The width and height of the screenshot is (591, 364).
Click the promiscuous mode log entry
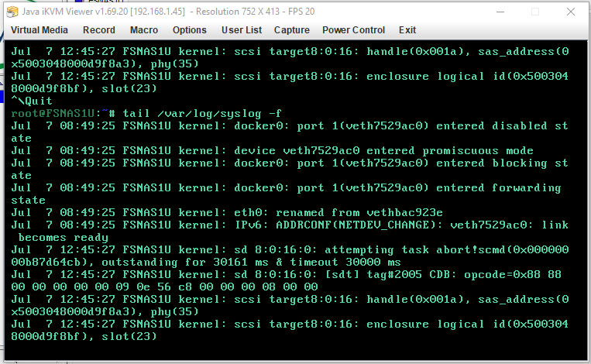272,151
